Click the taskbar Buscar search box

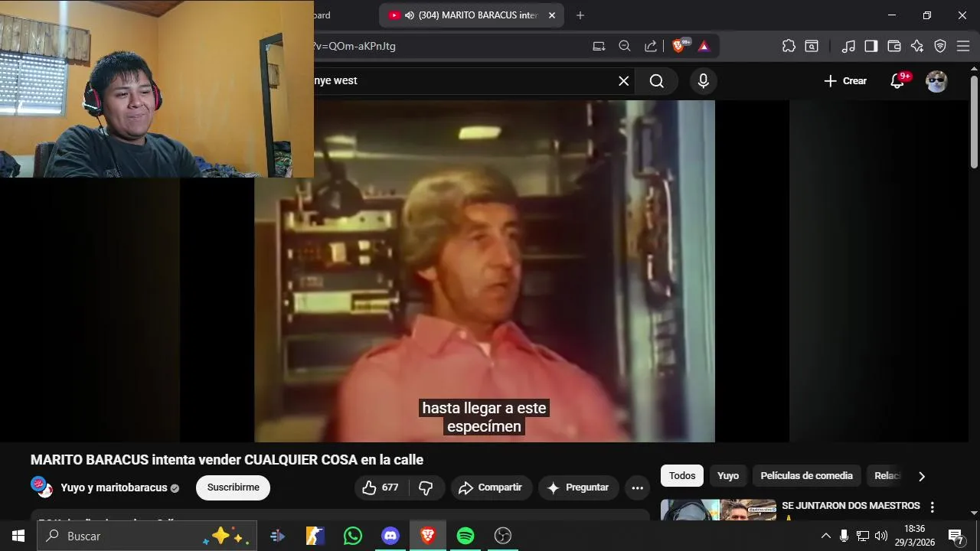coord(145,536)
